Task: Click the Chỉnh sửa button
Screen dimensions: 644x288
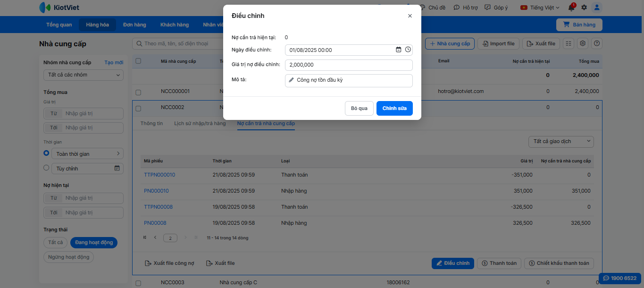Action: 394,108
